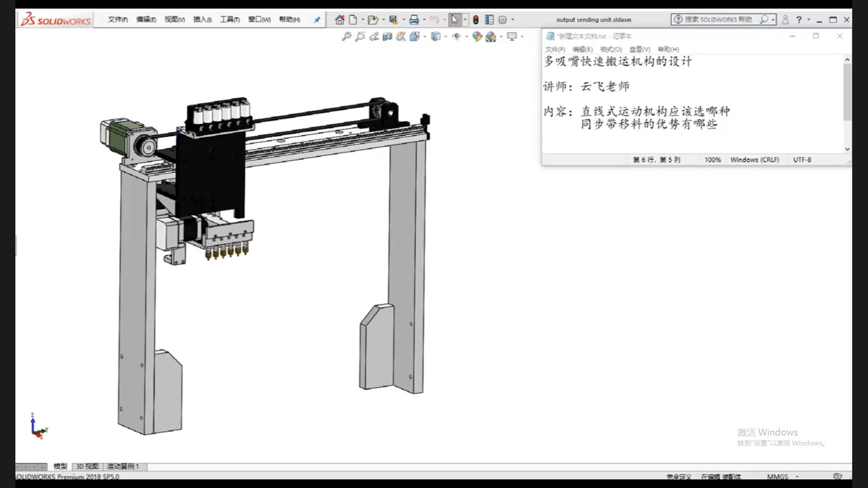The image size is (868, 488).
Task: Click the greyed undo arrow icon
Action: click(x=434, y=19)
